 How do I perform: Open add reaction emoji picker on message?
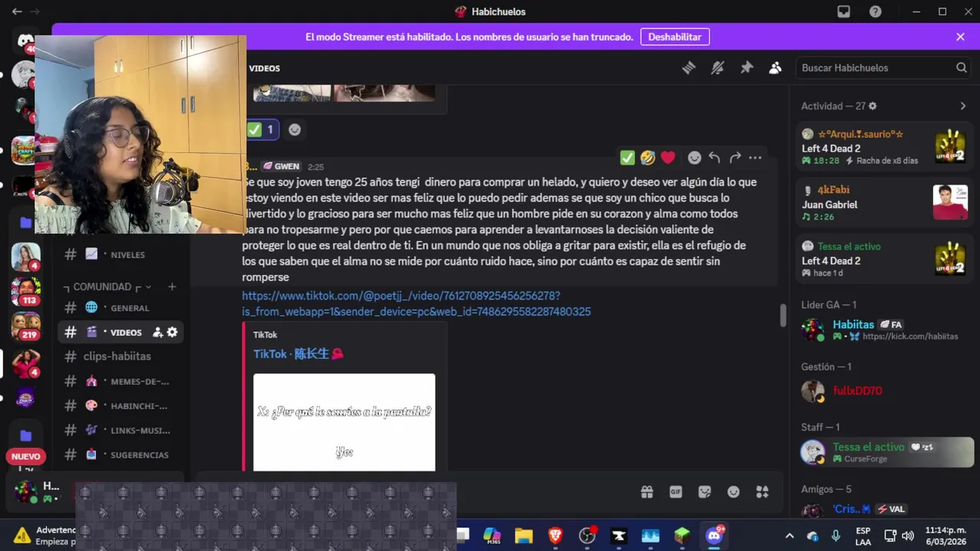click(x=694, y=158)
